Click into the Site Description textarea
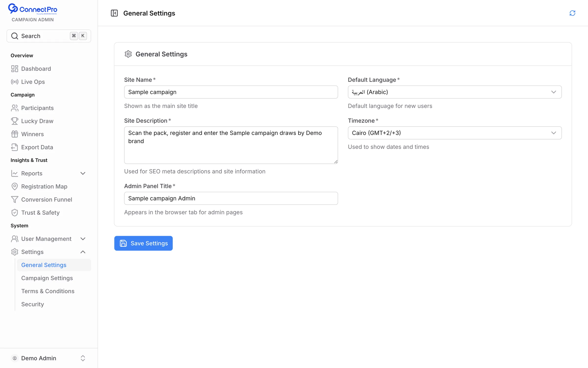The width and height of the screenshot is (588, 368). tap(231, 145)
